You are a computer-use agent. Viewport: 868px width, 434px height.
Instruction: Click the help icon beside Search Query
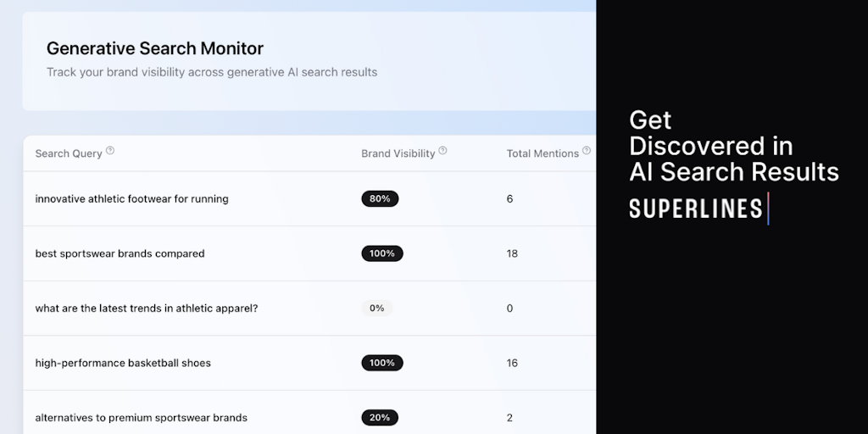(x=110, y=152)
